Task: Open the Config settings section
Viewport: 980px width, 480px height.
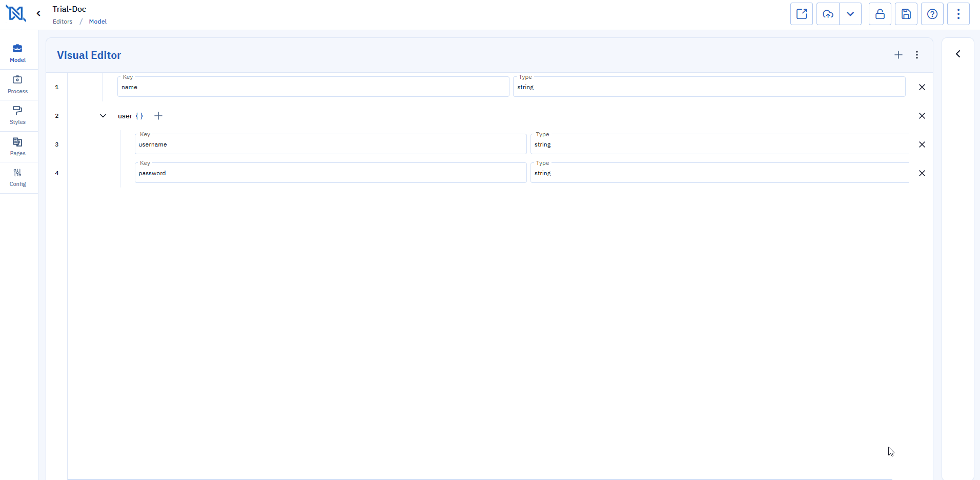Action: [18, 177]
